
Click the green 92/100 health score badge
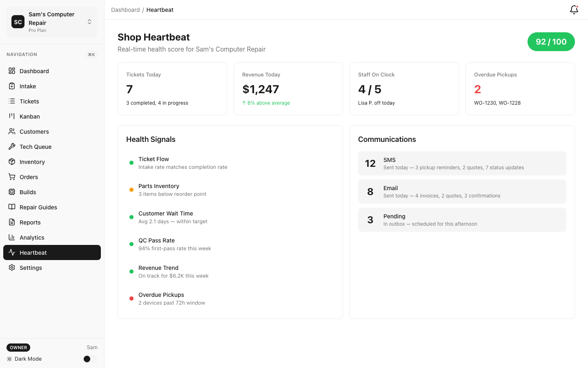(x=551, y=42)
